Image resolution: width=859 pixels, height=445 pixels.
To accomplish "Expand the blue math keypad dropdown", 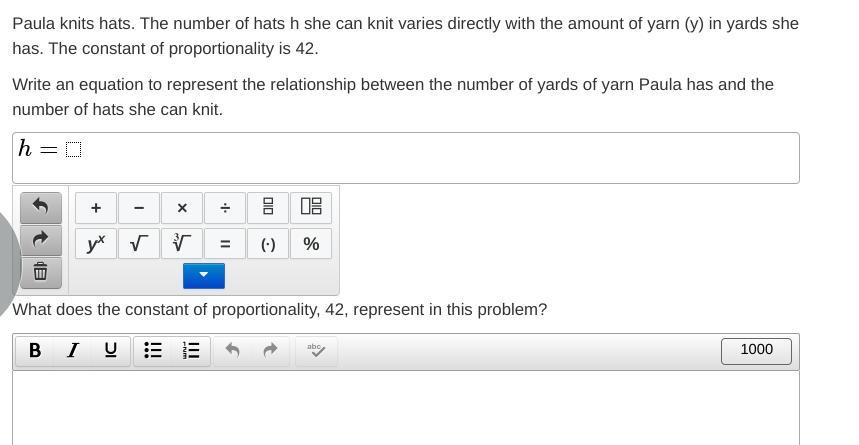I will pyautogui.click(x=204, y=275).
